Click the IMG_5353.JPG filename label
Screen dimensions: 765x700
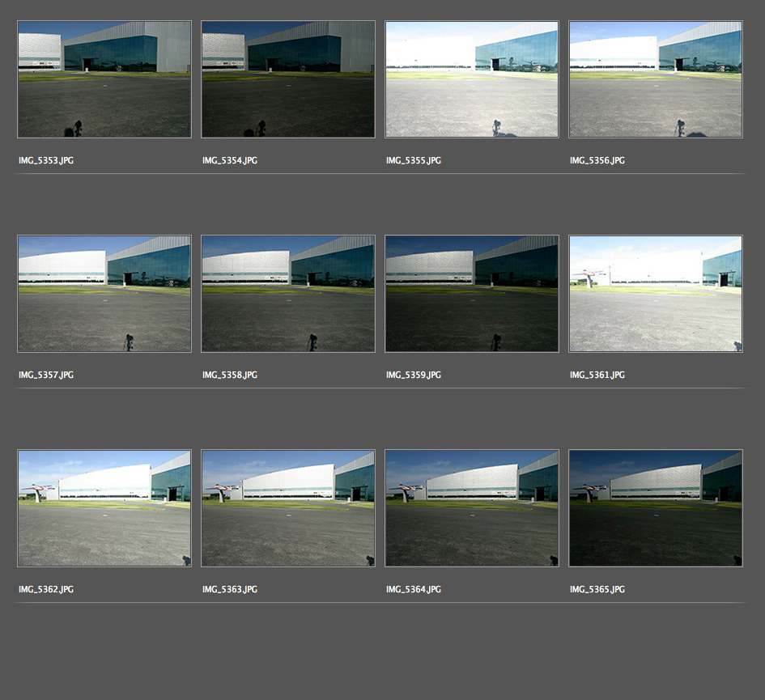click(46, 161)
